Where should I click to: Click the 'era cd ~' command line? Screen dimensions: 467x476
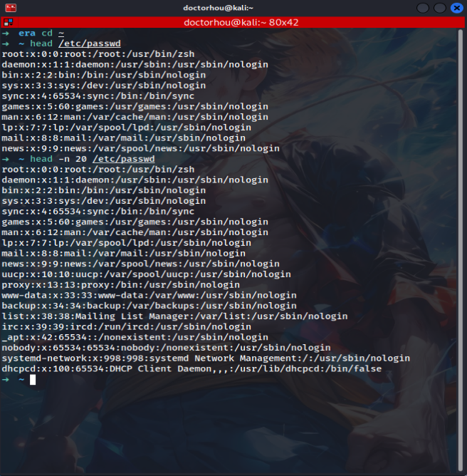pos(41,33)
